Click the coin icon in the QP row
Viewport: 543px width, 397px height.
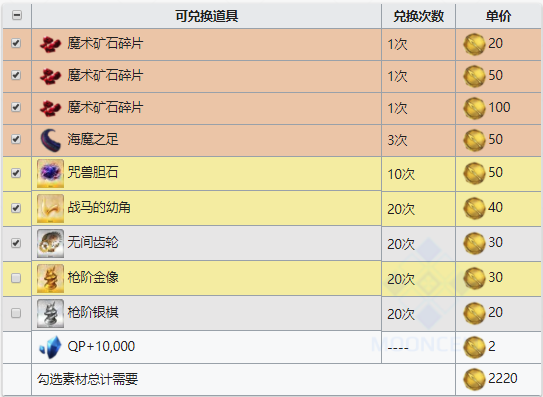[474, 347]
